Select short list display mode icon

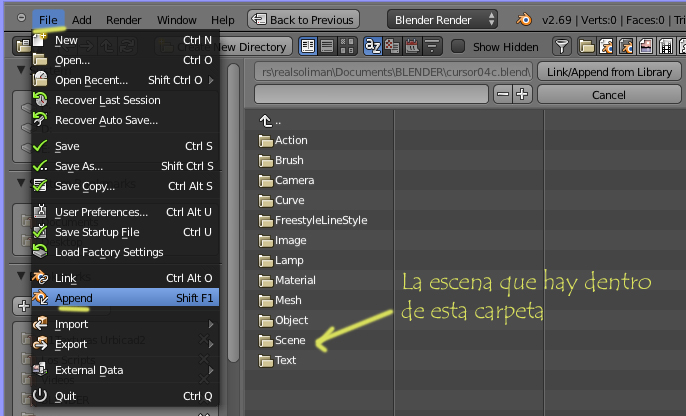click(308, 46)
